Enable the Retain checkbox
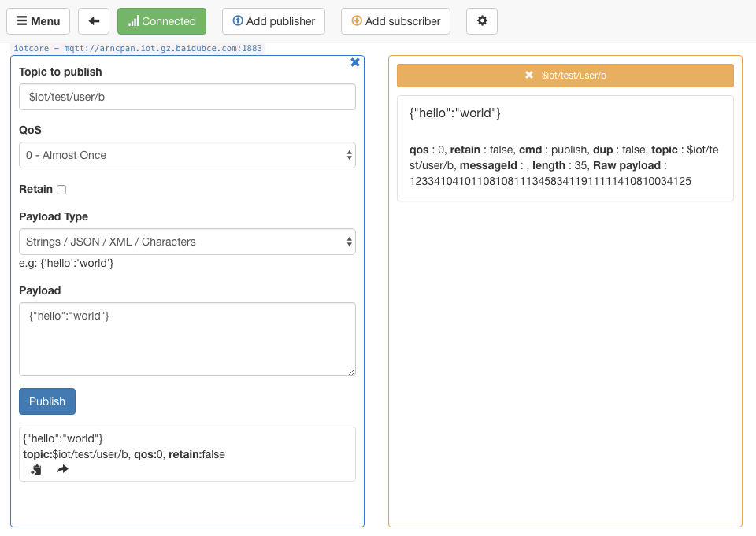Screen dimensions: 756x536 click(x=61, y=190)
